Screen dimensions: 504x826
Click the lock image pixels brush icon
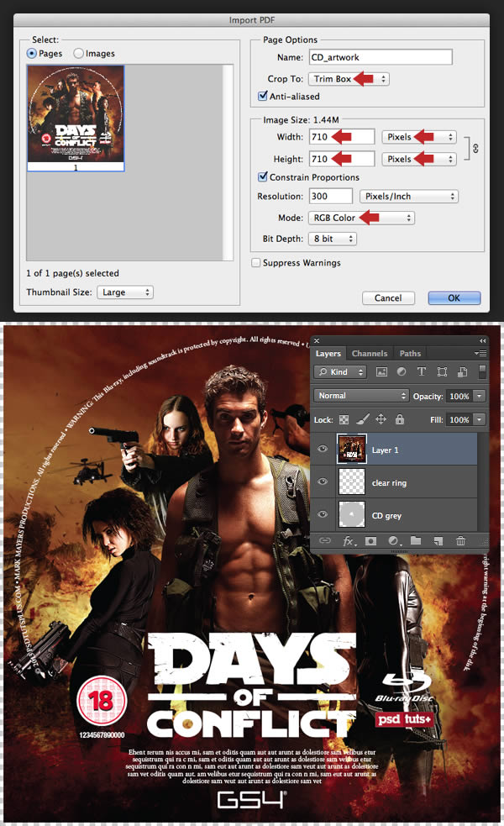363,419
